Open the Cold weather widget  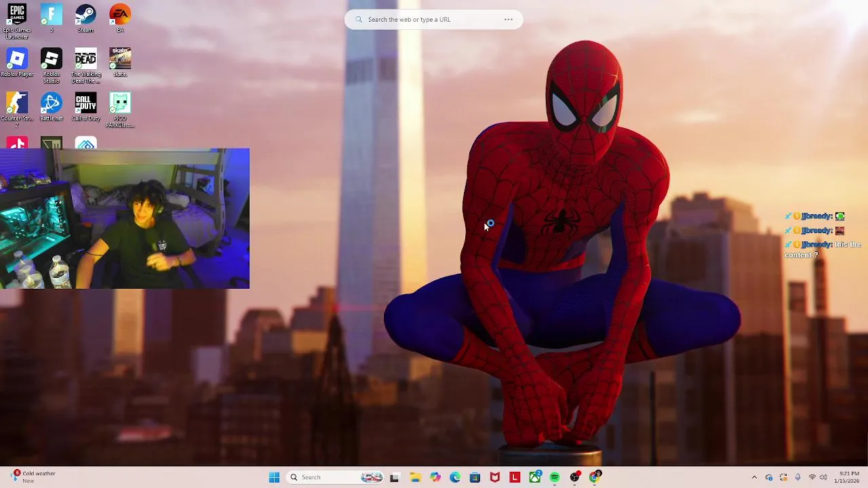point(33,477)
